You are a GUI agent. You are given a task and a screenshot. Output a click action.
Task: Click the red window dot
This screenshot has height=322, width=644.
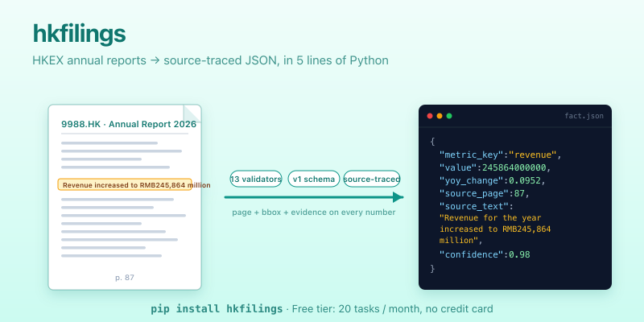click(430, 116)
